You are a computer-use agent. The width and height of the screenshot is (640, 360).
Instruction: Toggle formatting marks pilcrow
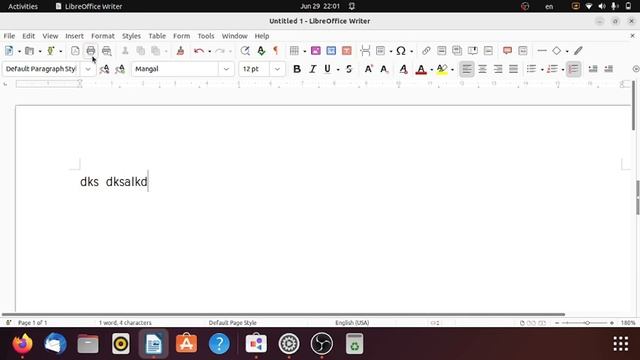[276, 51]
